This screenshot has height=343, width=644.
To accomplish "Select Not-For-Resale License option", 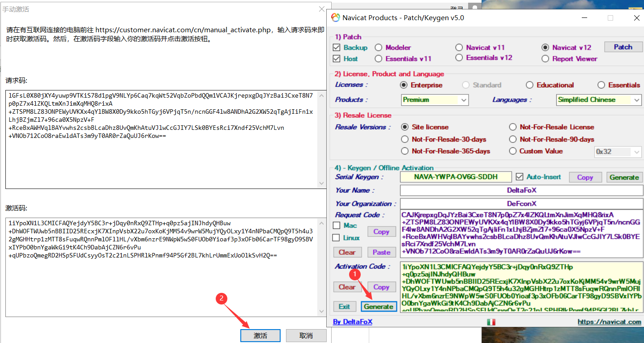I will [x=513, y=127].
